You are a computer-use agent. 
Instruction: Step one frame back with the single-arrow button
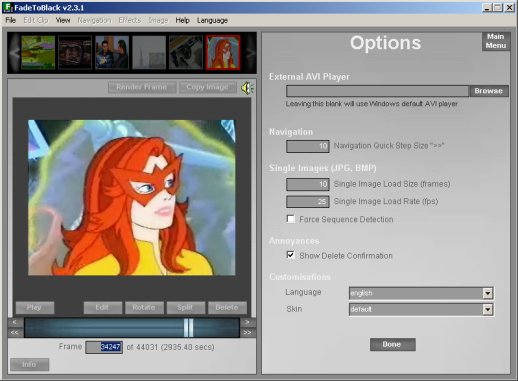click(15, 322)
